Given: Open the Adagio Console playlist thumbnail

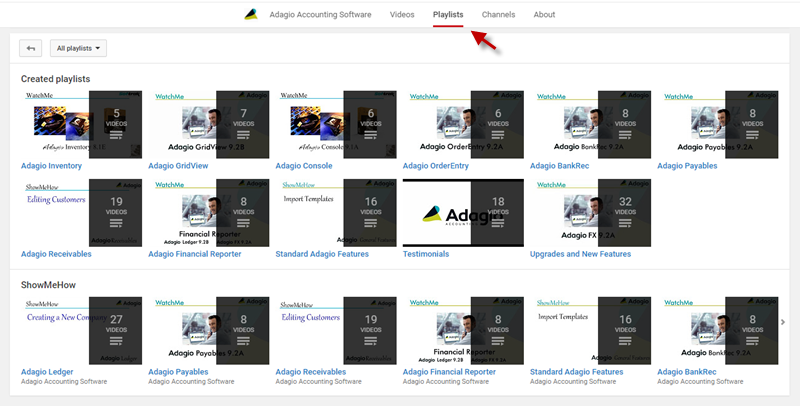Looking at the screenshot, I should pos(336,124).
